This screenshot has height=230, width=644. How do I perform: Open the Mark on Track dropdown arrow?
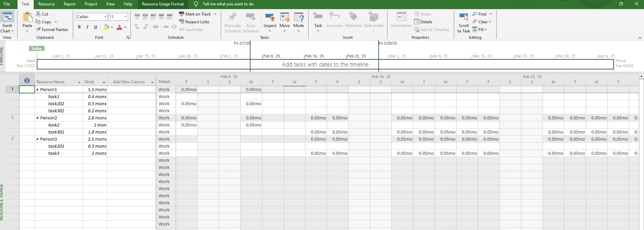(215, 14)
